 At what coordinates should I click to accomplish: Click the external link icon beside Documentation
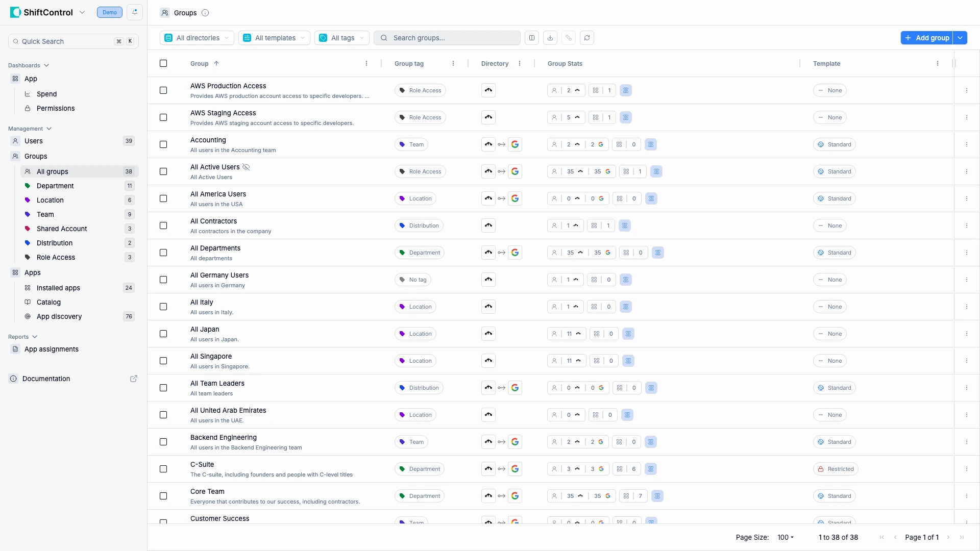pyautogui.click(x=134, y=379)
